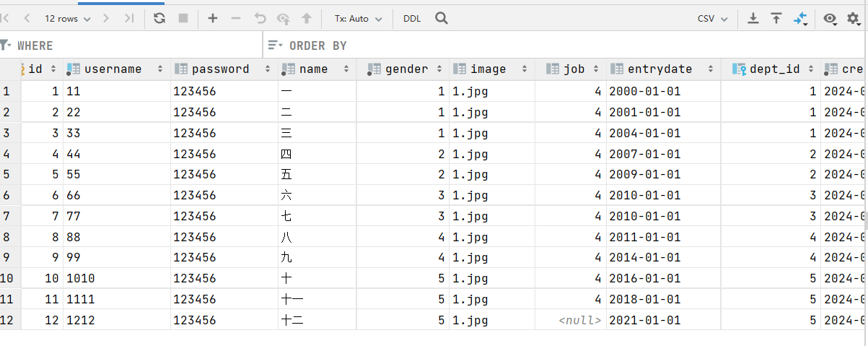Select entrydate cell 2014-01-01

664,257
